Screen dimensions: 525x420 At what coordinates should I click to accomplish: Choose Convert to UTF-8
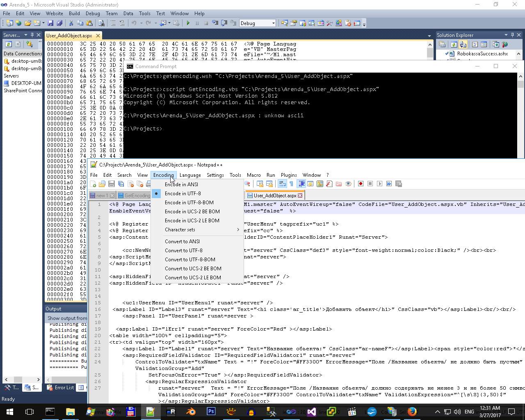pyautogui.click(x=183, y=251)
